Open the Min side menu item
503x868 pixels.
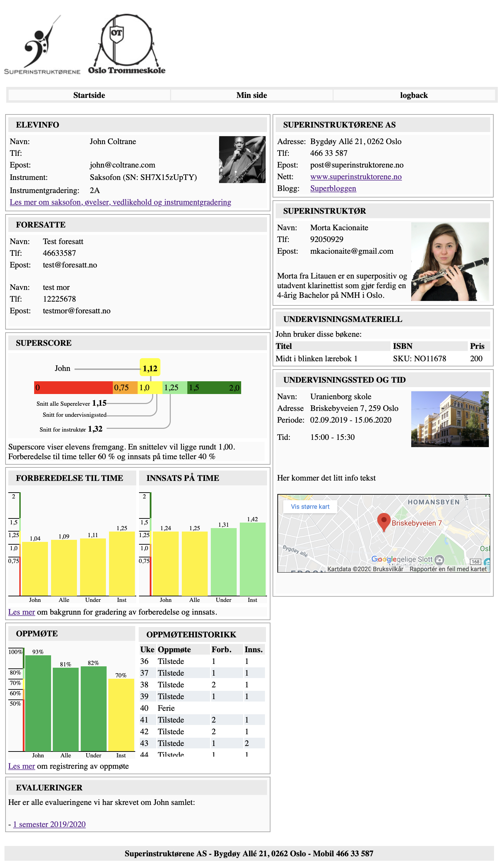(x=251, y=95)
